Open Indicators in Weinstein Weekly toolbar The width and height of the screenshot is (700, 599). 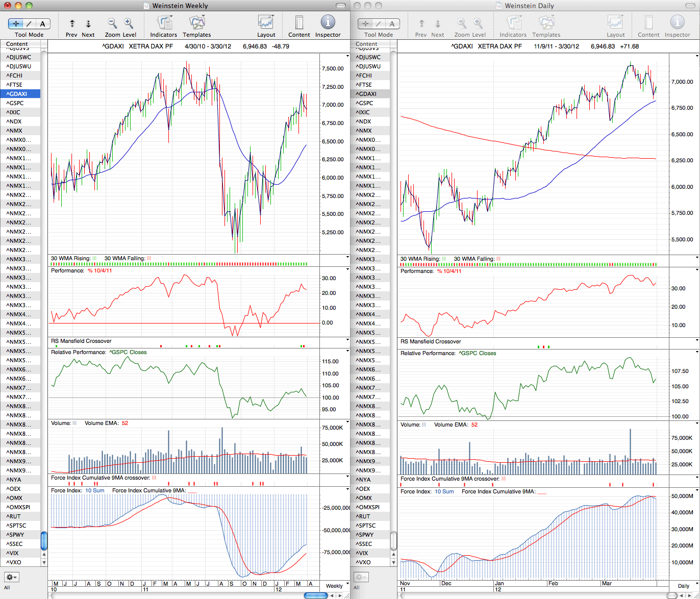click(164, 22)
